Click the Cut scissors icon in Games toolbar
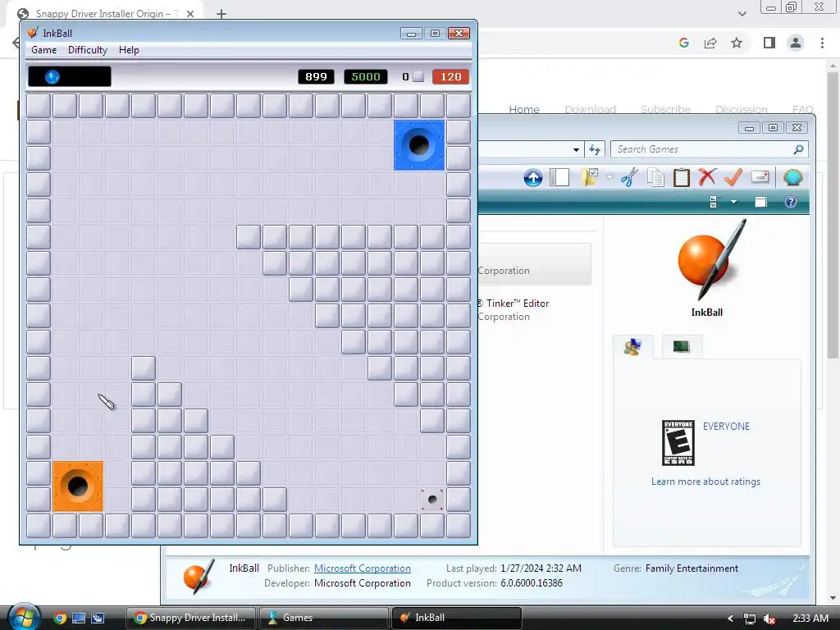The image size is (840, 630). point(629,177)
